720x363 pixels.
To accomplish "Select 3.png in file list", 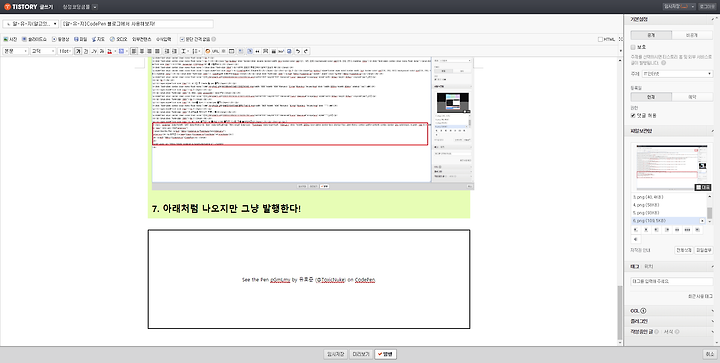I will pos(647,197).
